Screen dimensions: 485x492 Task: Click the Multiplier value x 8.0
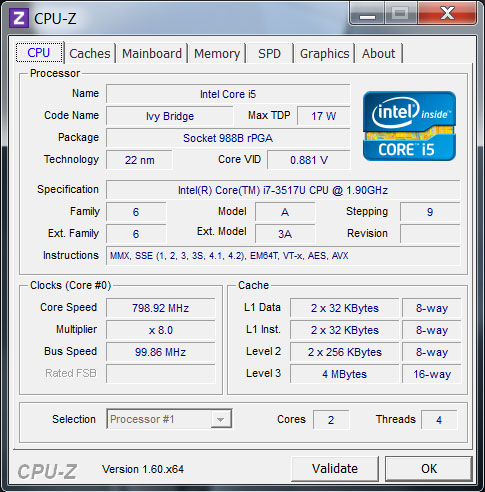click(160, 330)
